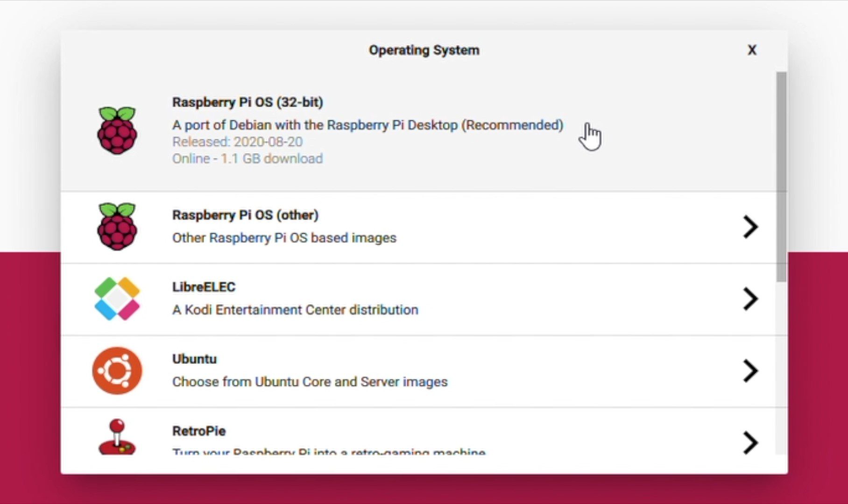
Task: Click 'Other Raspberry Pi OS based images' text
Action: (284, 238)
